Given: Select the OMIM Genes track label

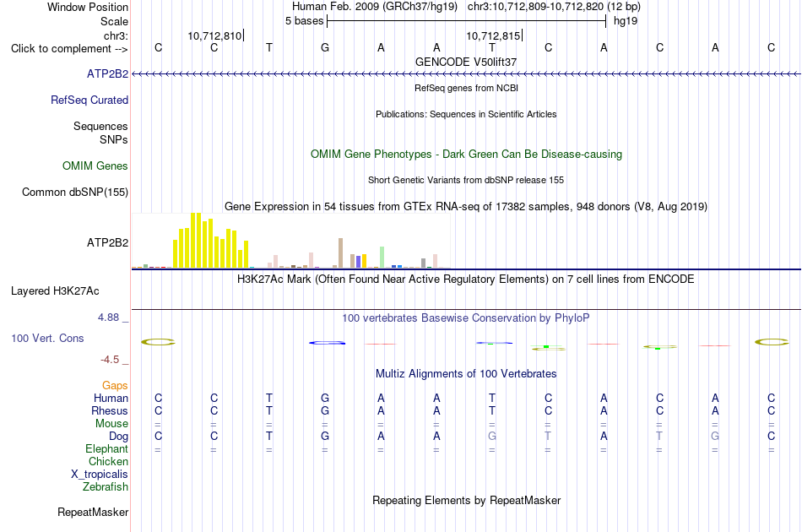Looking at the screenshot, I should (x=95, y=166).
